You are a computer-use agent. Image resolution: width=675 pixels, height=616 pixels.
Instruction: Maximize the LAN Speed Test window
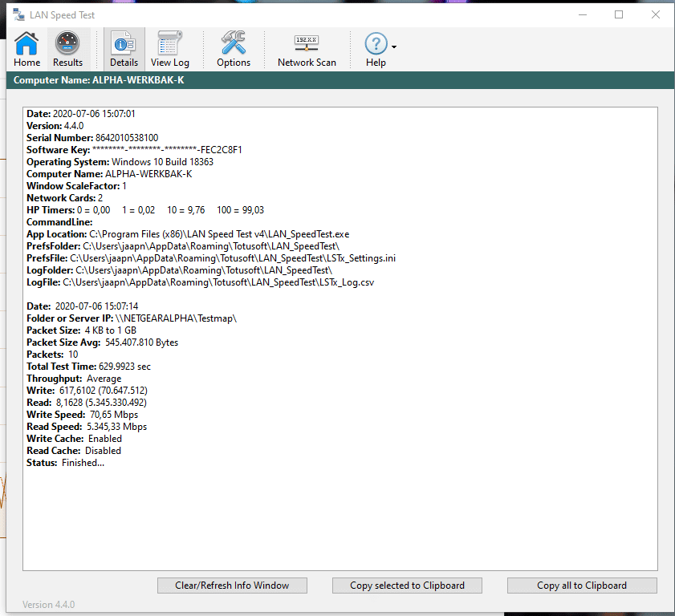pyautogui.click(x=619, y=14)
